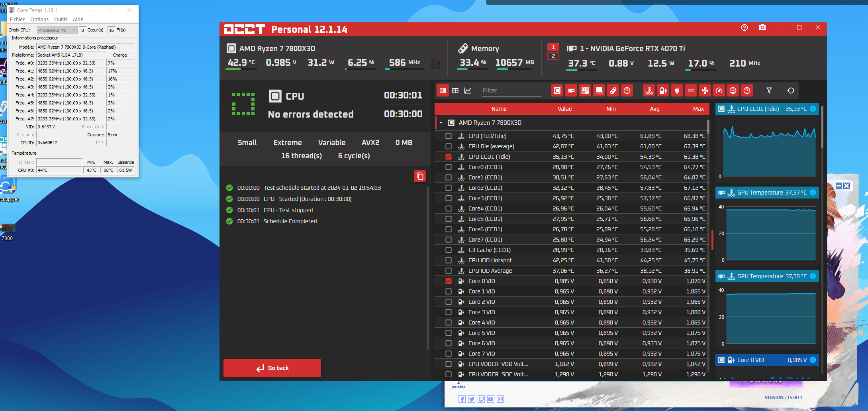Toggle the GPU sensor filter icon

571,90
